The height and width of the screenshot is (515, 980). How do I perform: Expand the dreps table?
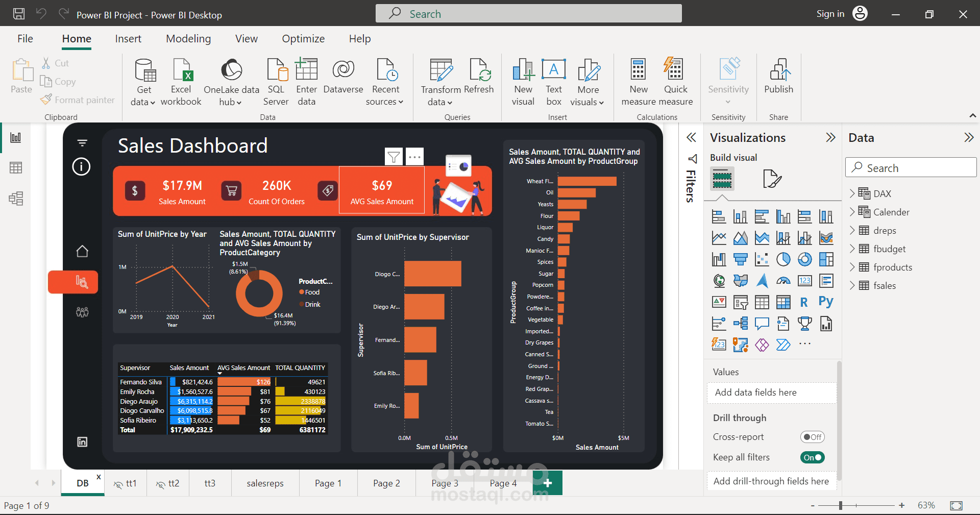point(852,230)
